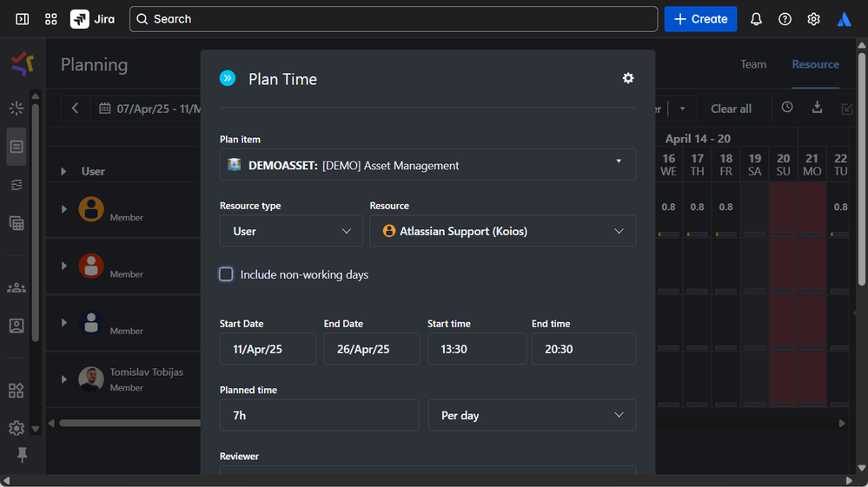Click the Plan Time settings gear icon
This screenshot has height=487, width=868.
[x=628, y=78]
